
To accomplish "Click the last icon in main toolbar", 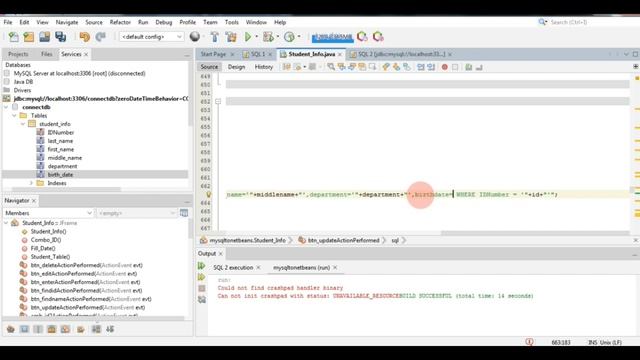I will click(x=378, y=37).
